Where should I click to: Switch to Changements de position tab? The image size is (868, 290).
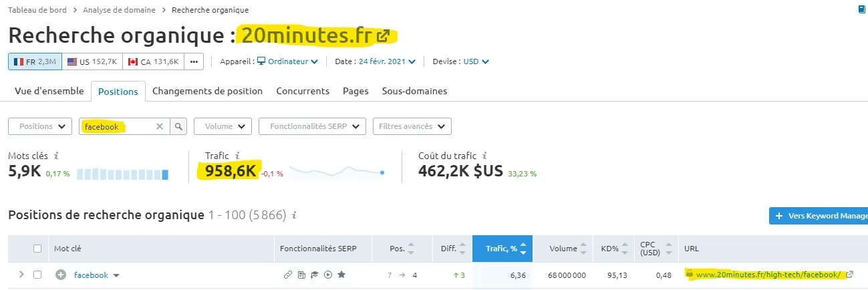coord(207,91)
